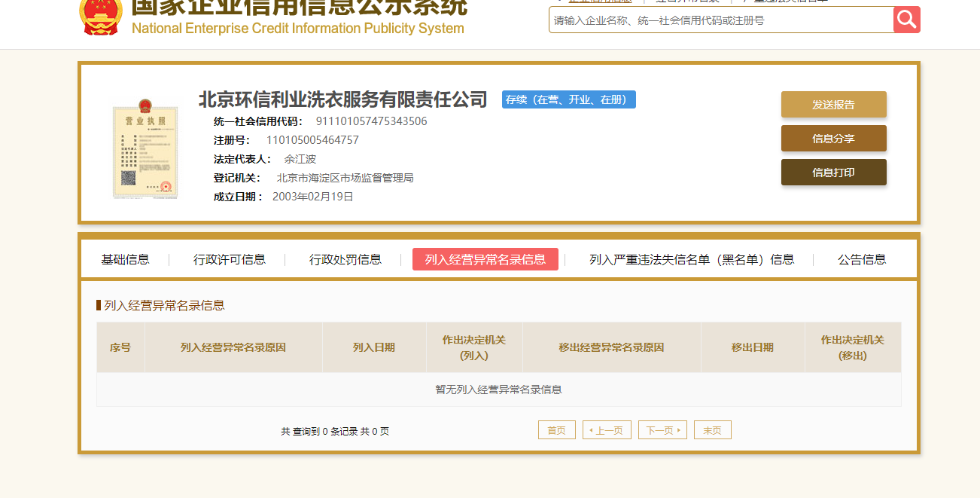Click the 列入经营异常名录原因 column header
Viewport: 980px width, 498px height.
233,347
